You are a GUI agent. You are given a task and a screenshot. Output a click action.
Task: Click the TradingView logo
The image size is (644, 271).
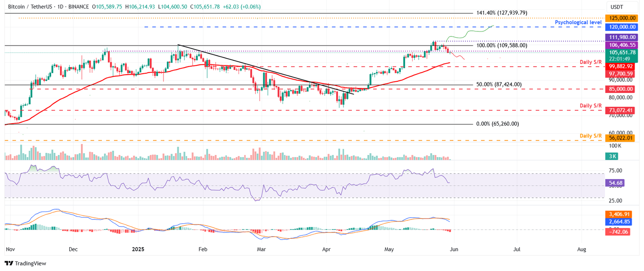point(25,263)
